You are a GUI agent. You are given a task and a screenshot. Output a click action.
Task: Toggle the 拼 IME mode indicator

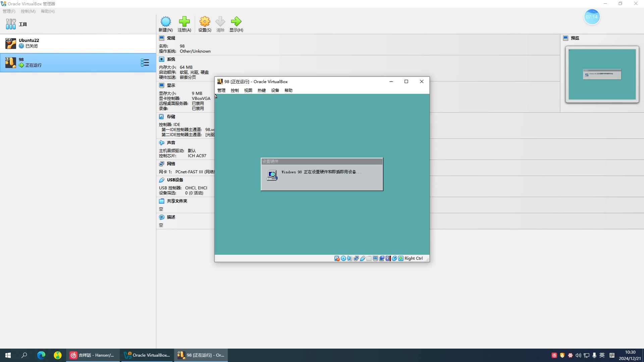coord(612,355)
